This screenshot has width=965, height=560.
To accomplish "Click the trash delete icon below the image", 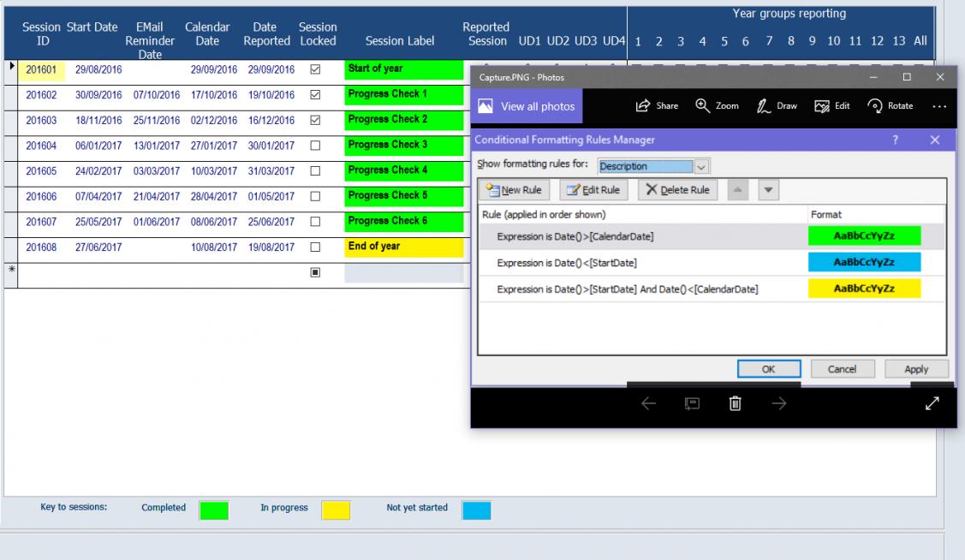I will (733, 402).
